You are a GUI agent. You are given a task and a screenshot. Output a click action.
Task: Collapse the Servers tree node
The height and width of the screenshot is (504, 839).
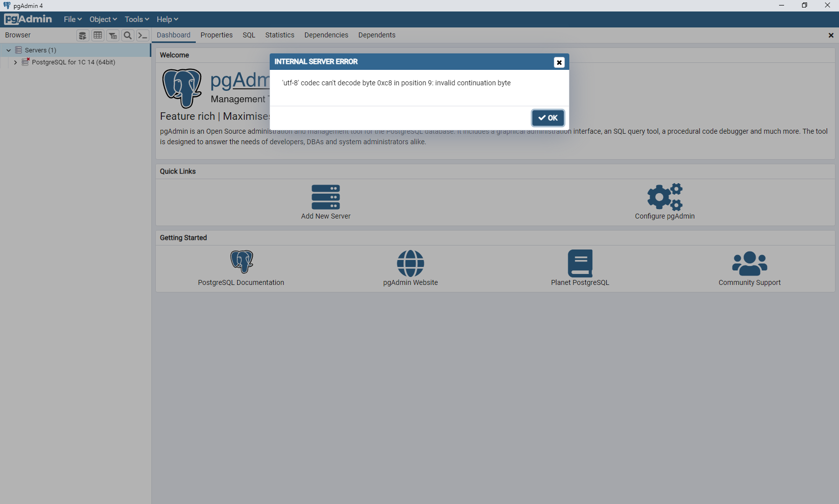click(x=8, y=50)
